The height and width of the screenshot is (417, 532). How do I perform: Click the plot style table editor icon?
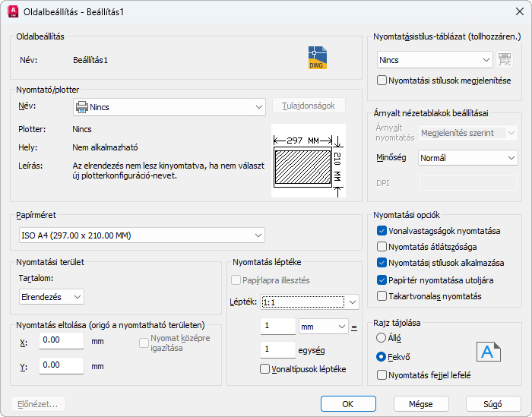[505, 60]
